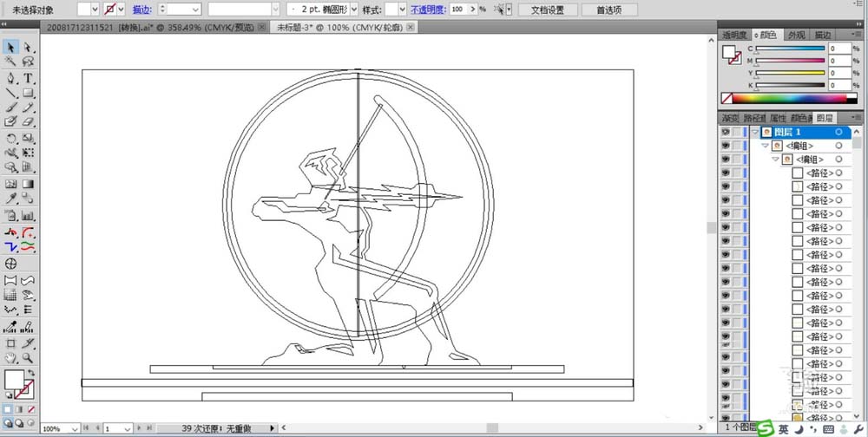Select the Direct Selection tool
868x437 pixels.
coord(29,47)
